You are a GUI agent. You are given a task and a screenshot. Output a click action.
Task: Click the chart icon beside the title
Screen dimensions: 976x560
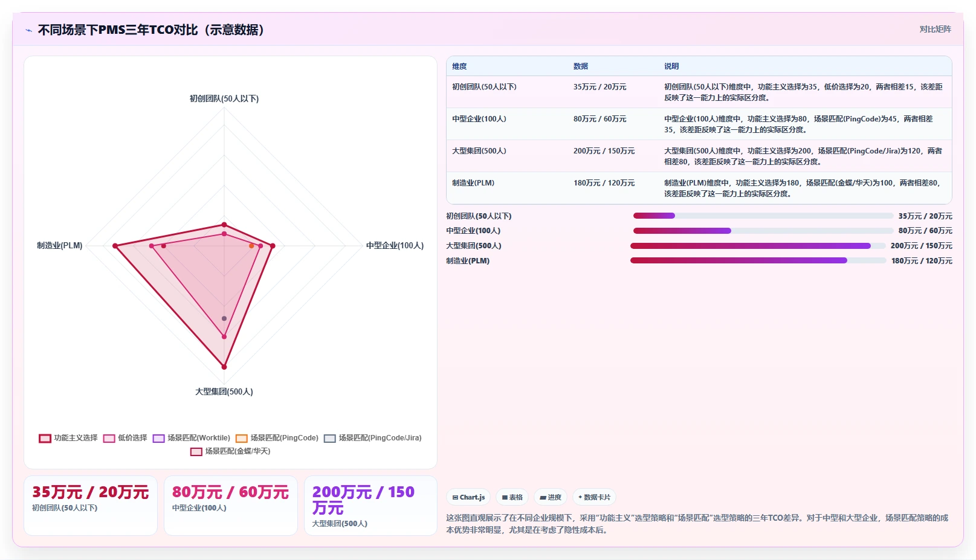point(28,30)
